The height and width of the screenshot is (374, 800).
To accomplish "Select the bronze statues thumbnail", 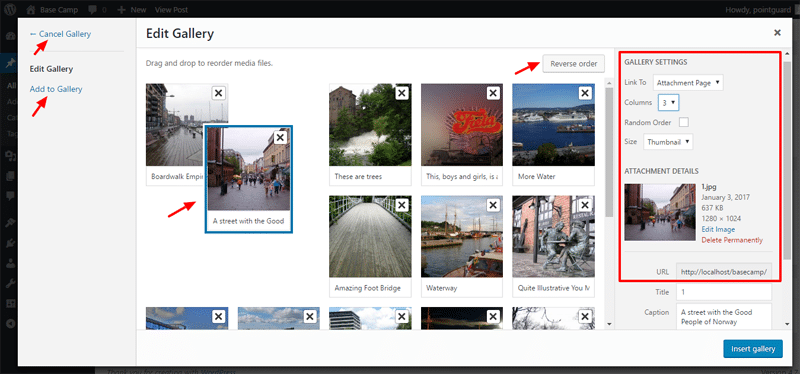I will coord(553,237).
